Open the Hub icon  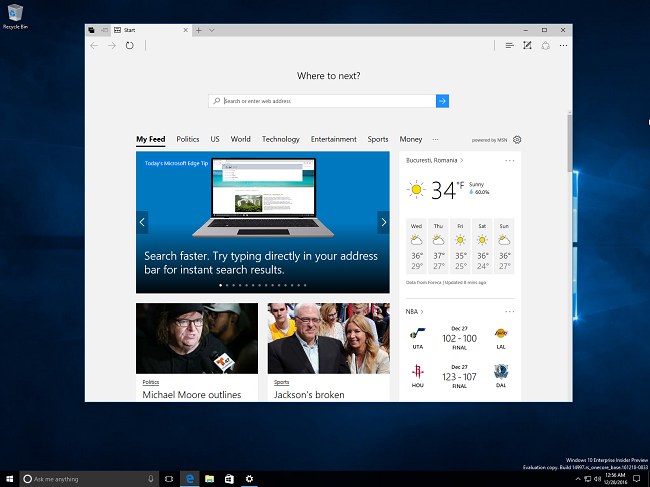tap(509, 46)
